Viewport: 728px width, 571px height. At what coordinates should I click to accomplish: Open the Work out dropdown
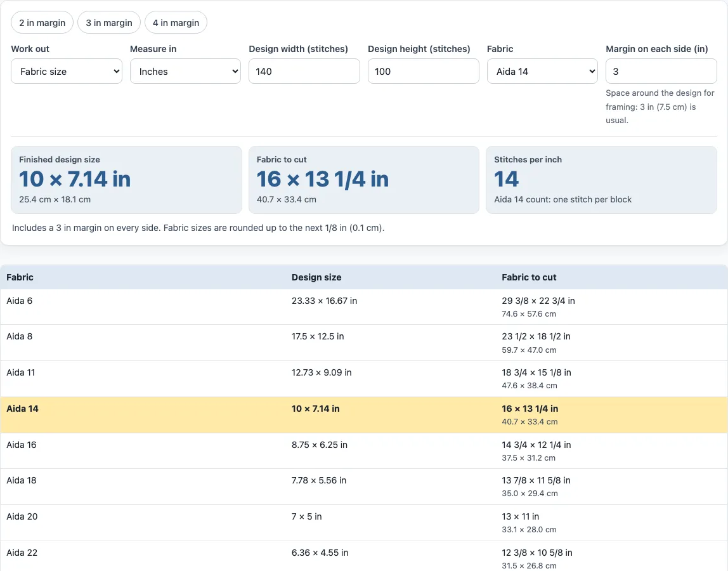click(x=67, y=71)
